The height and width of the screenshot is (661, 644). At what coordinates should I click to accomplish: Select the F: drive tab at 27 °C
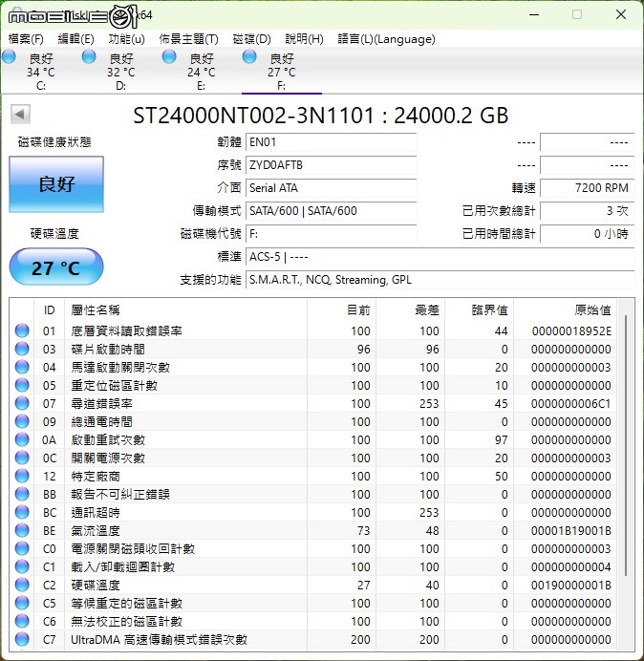[281, 72]
